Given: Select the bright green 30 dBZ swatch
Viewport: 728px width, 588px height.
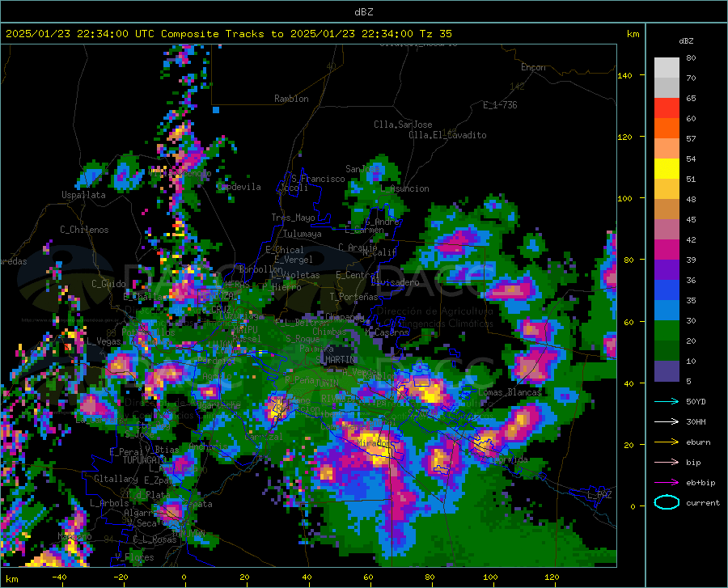Looking at the screenshot, I should click(667, 331).
